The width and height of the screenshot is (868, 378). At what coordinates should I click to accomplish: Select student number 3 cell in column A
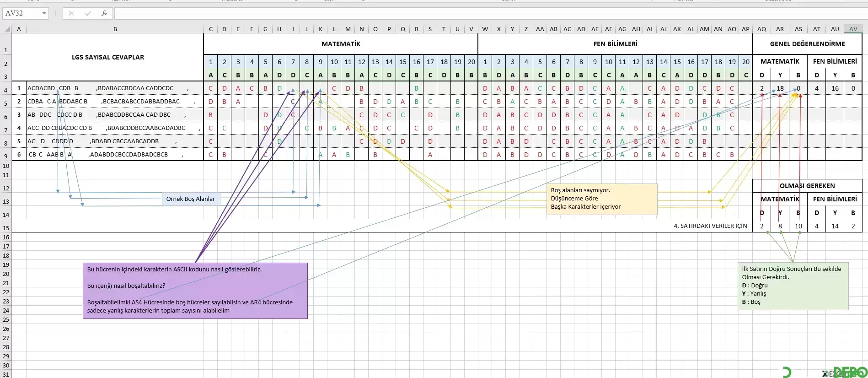(x=19, y=115)
